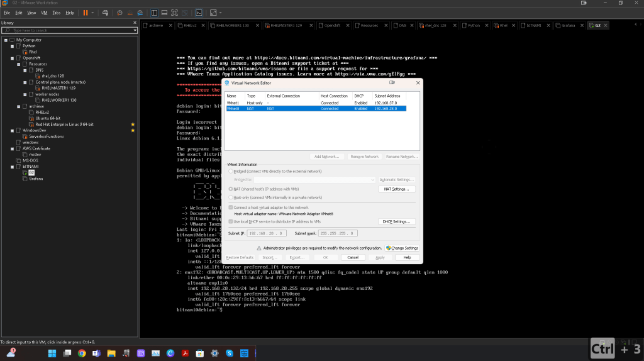Select RHELMASTER1 129 VM in Library

point(58,88)
